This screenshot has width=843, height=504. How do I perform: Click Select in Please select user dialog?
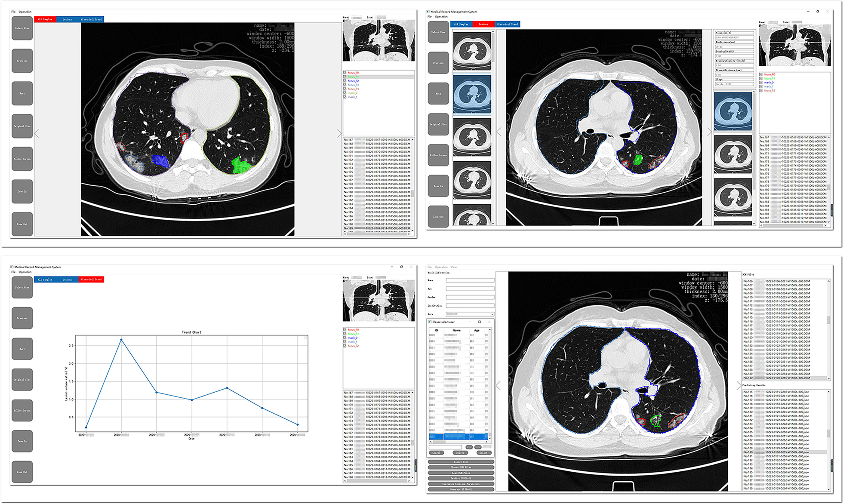[x=483, y=453]
